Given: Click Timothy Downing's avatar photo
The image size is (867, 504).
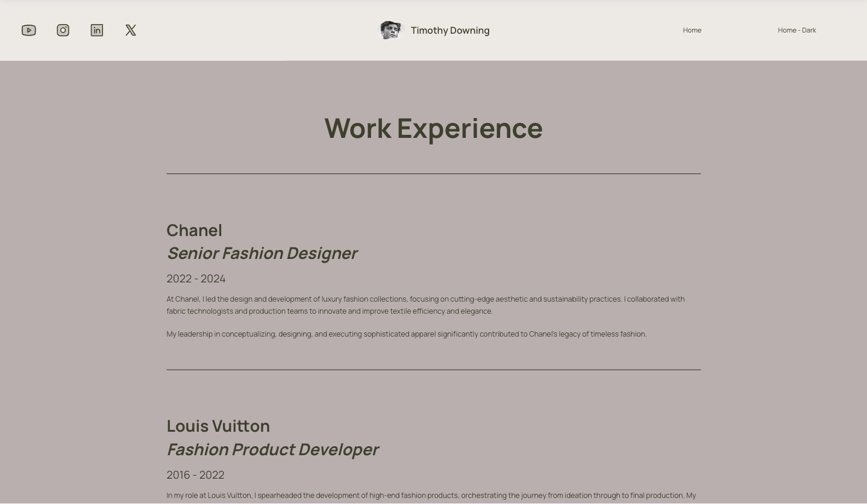Looking at the screenshot, I should (390, 30).
